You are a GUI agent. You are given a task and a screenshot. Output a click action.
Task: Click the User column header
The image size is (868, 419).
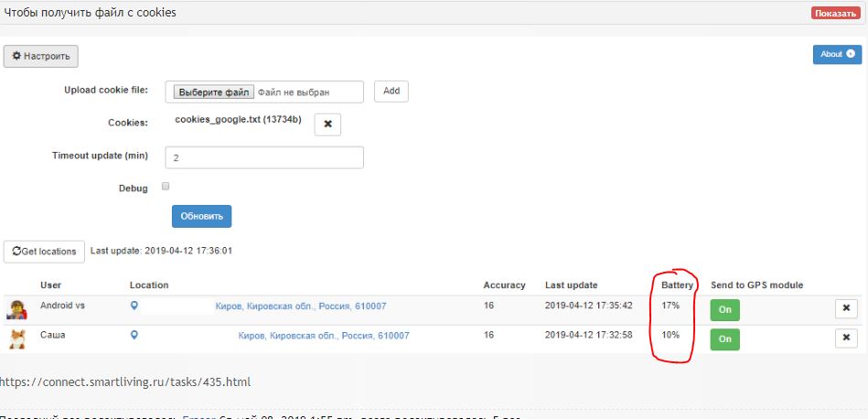50,285
